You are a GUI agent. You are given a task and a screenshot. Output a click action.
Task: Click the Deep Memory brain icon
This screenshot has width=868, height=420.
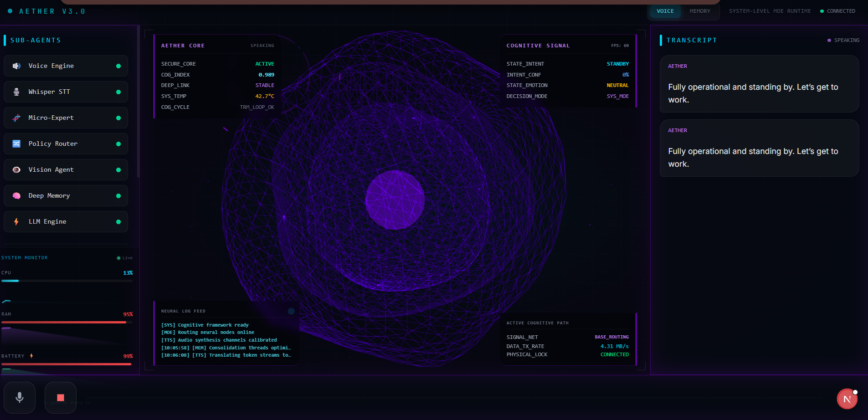tap(16, 196)
